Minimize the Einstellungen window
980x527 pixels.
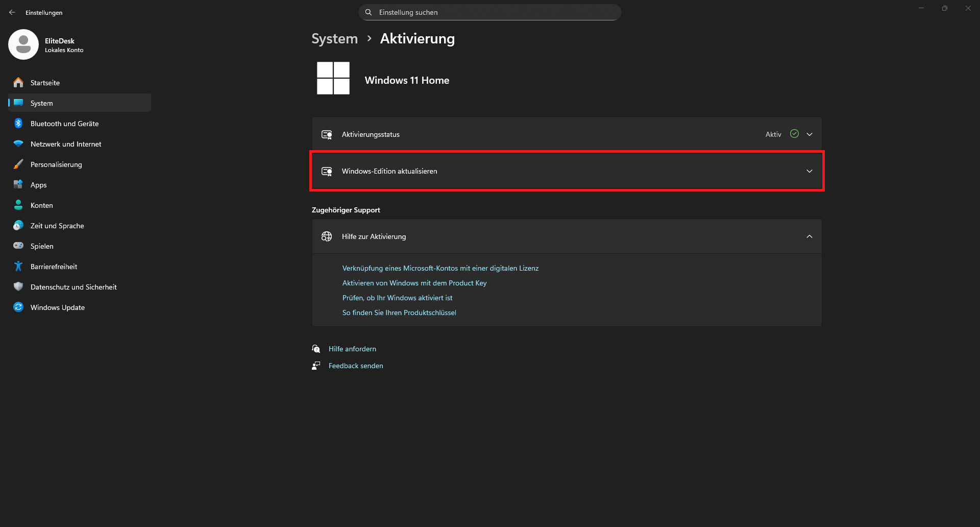click(x=921, y=8)
